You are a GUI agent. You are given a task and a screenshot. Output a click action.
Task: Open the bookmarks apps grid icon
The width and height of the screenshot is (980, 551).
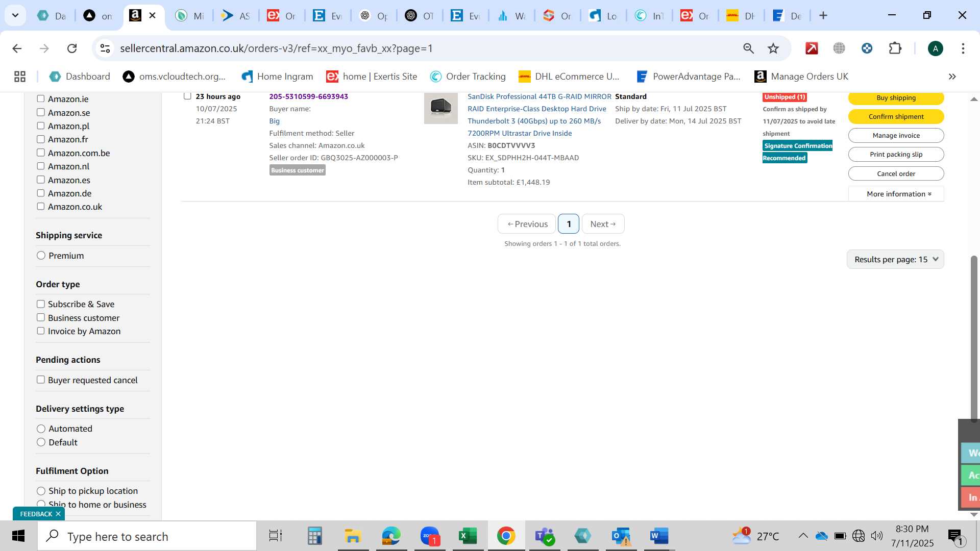pyautogui.click(x=20, y=77)
